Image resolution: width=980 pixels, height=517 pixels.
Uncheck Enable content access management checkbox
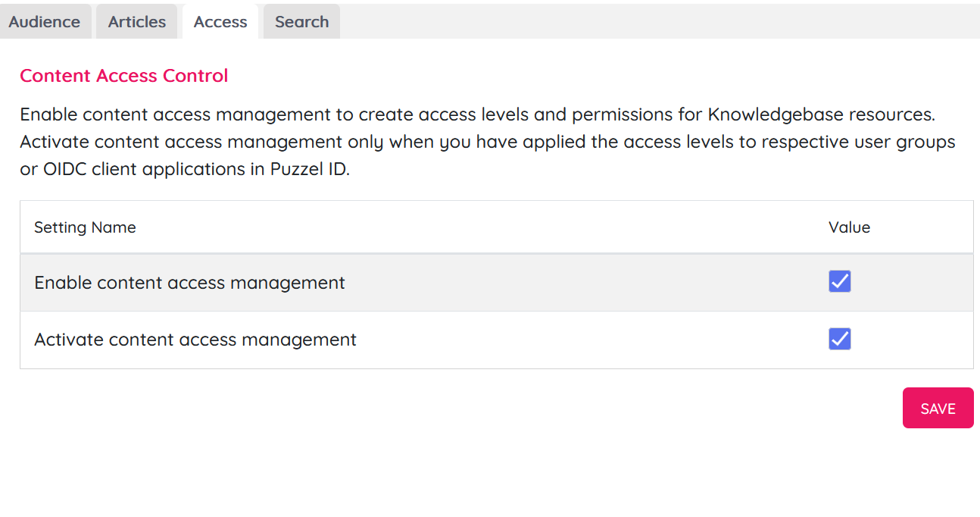(839, 281)
